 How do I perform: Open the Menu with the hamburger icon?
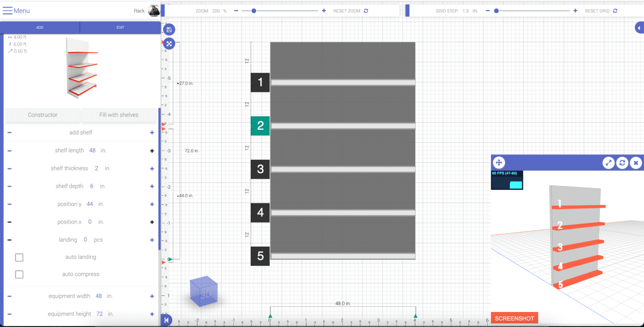coord(6,10)
